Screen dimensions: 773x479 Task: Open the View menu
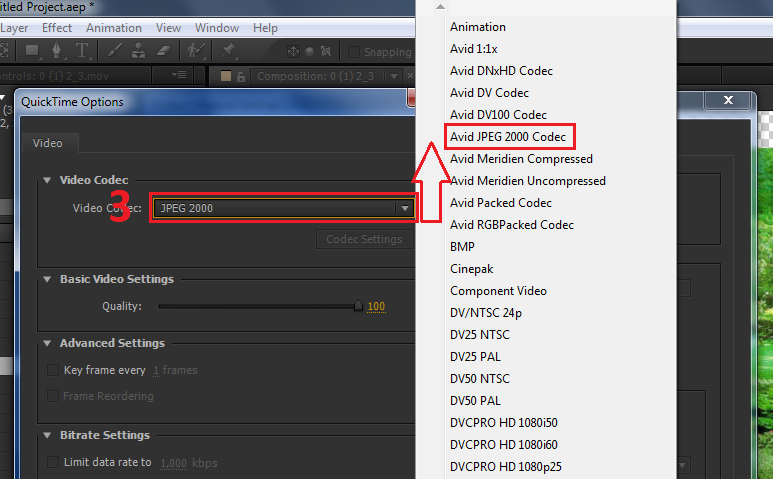pyautogui.click(x=168, y=28)
